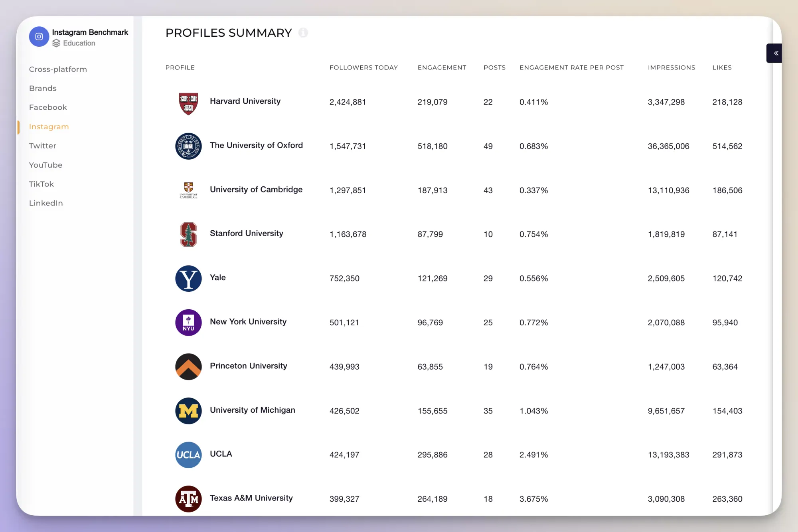798x532 pixels.
Task: Click Cambridge's engagement value 187,913
Action: click(x=433, y=190)
